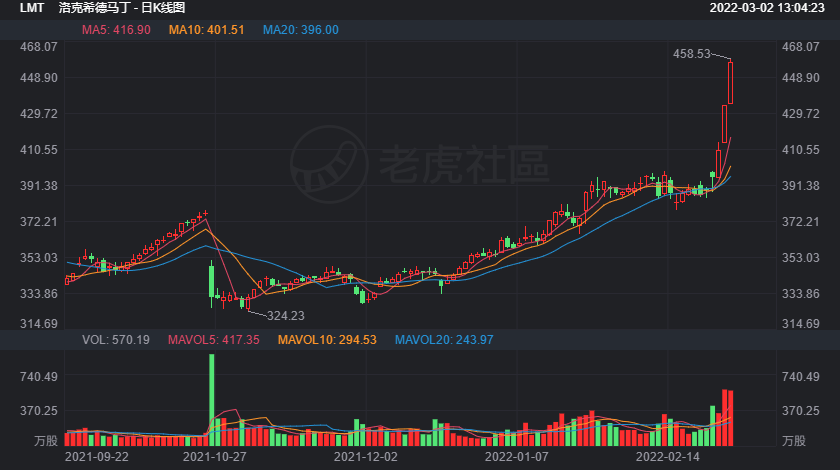Viewport: 840px width, 470px height.
Task: Click the VOL: 570.19 volume label
Action: 116,340
